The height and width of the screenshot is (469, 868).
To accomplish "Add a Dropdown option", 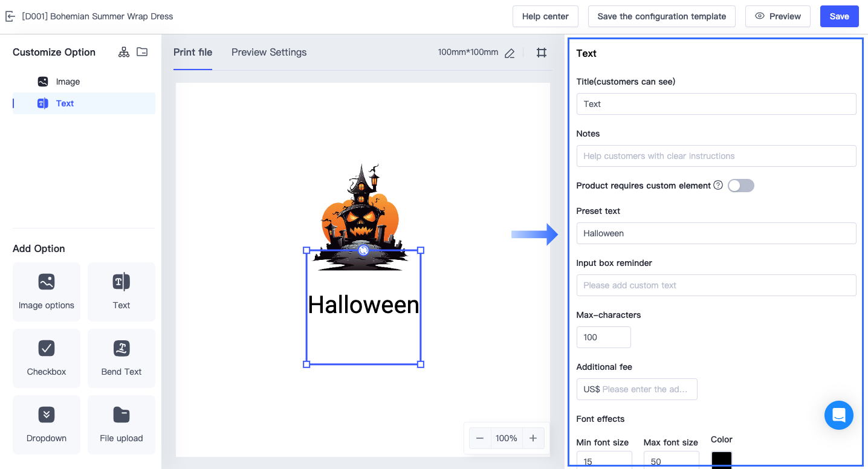I will click(x=47, y=424).
